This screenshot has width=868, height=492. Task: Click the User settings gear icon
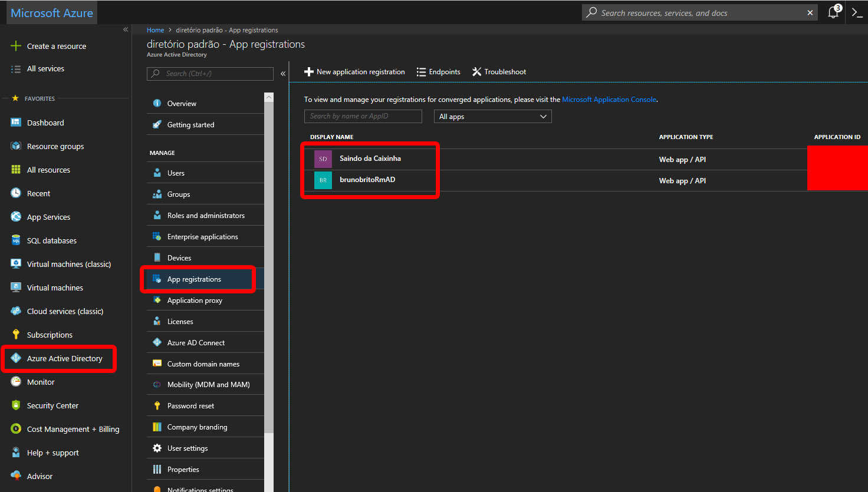[157, 448]
